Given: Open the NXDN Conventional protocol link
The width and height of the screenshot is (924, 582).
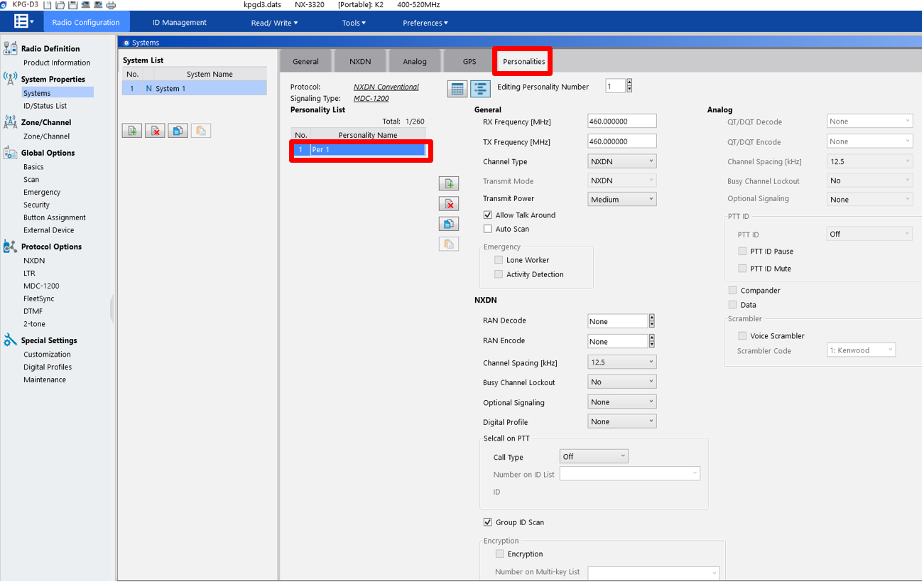Looking at the screenshot, I should pyautogui.click(x=386, y=87).
